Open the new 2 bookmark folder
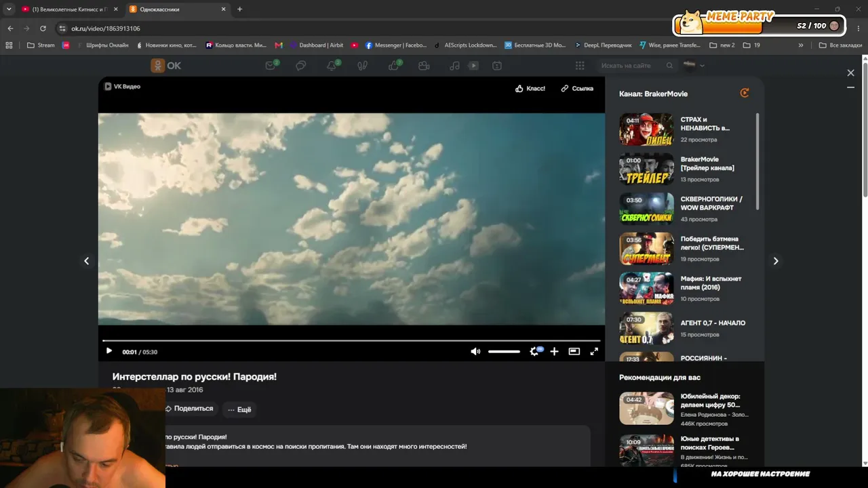 722,45
